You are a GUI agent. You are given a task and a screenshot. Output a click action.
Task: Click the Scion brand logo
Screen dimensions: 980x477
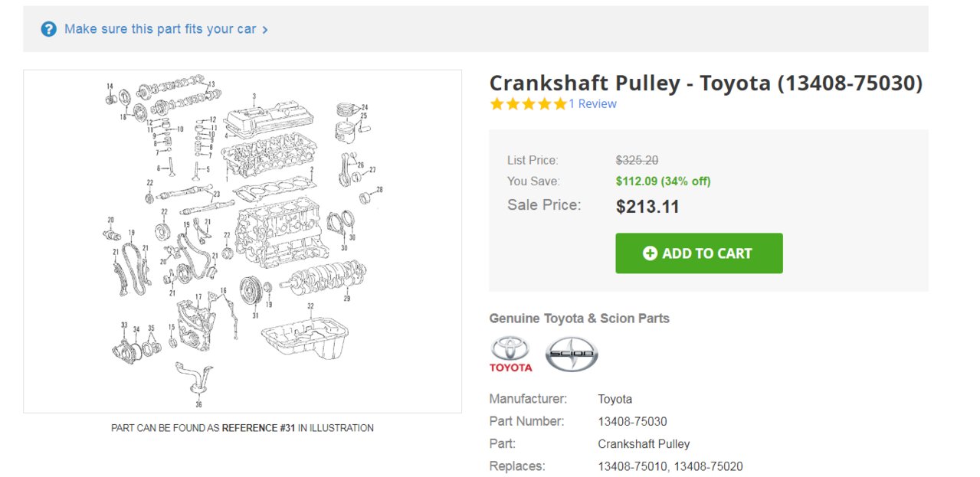572,354
